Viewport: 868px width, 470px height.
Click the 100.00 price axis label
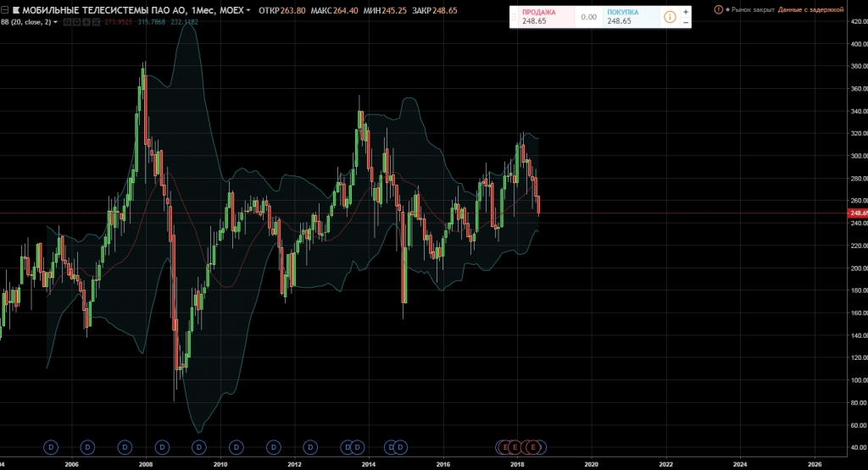(x=859, y=380)
